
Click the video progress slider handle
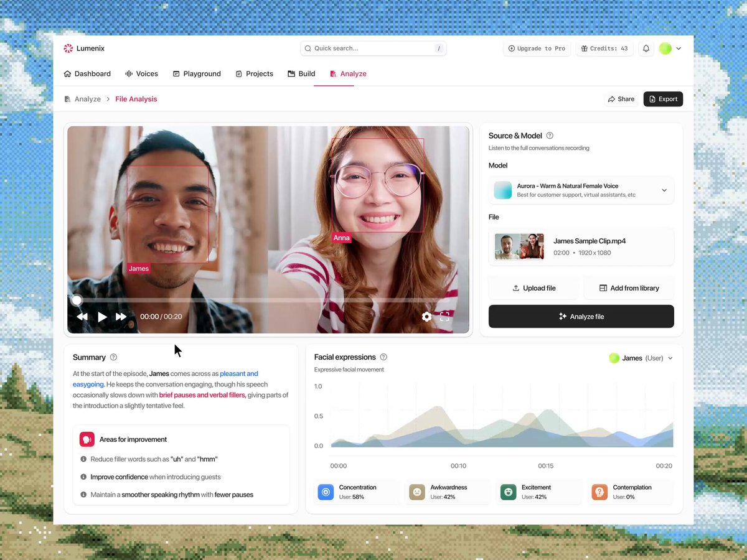click(x=77, y=300)
